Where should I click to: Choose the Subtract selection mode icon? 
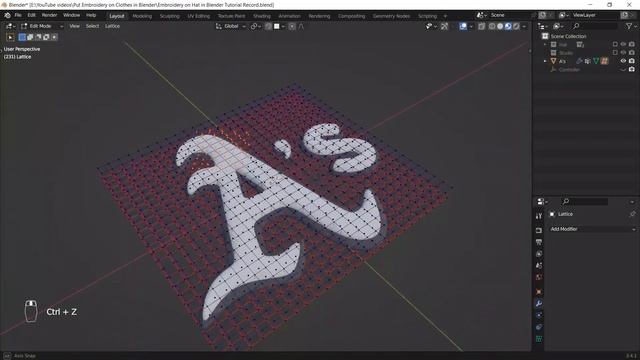click(38, 37)
